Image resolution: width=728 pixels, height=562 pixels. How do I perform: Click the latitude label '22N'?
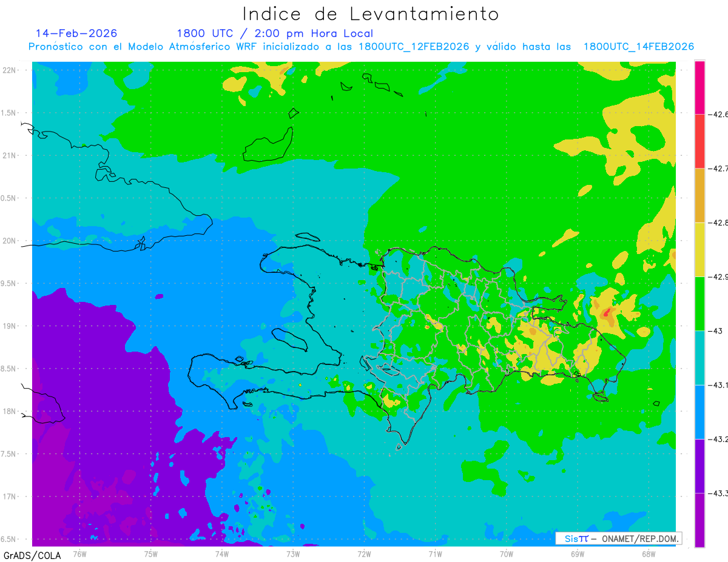[10, 70]
